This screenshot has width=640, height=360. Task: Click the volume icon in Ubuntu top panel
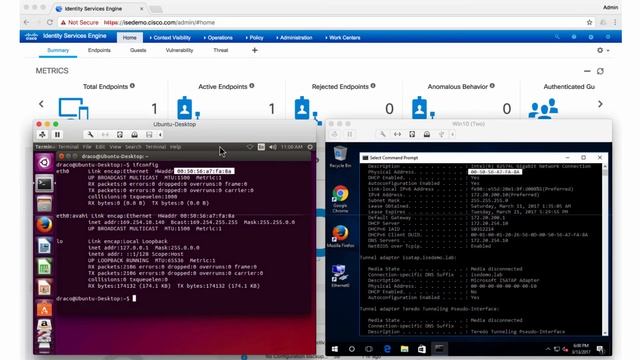[273, 147]
